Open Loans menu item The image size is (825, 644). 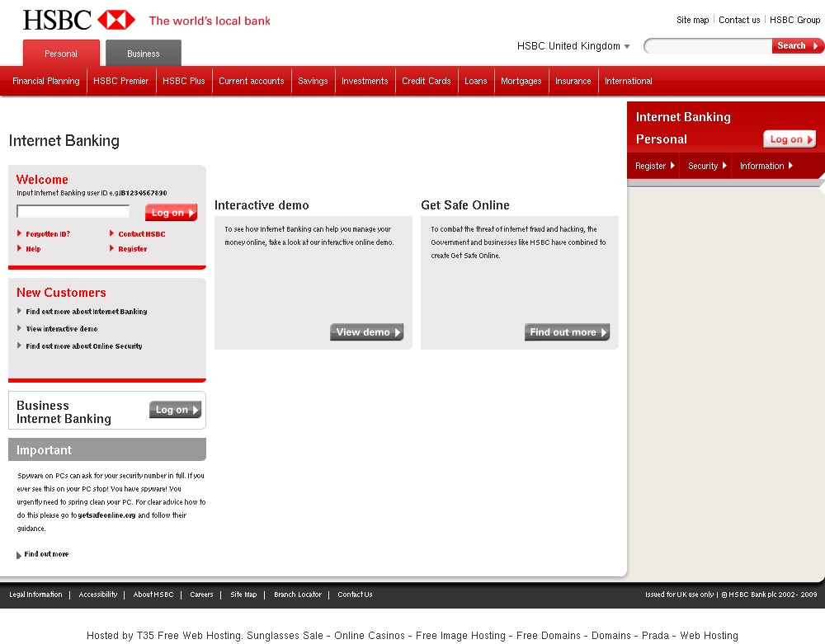[x=476, y=81]
